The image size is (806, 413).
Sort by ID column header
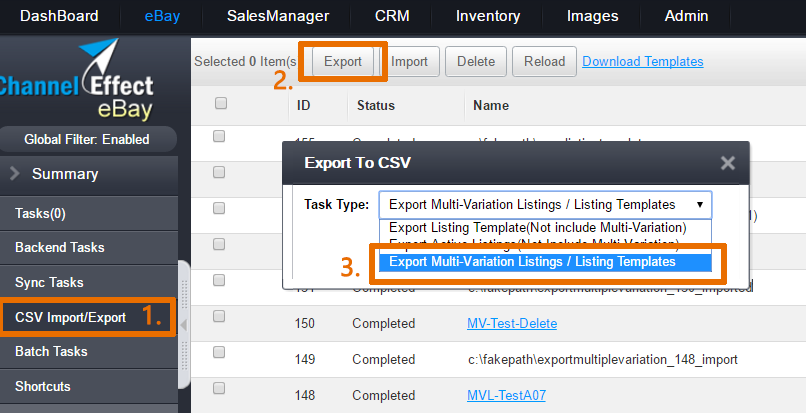[x=303, y=105]
